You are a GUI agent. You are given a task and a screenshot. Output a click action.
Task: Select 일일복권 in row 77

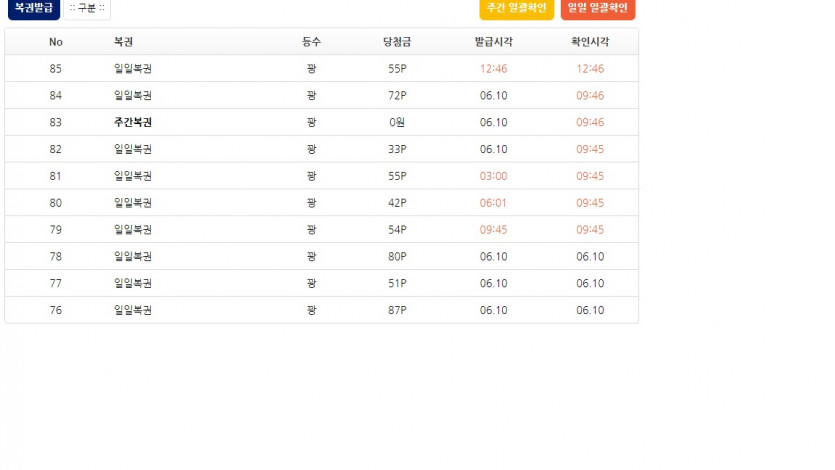133,284
